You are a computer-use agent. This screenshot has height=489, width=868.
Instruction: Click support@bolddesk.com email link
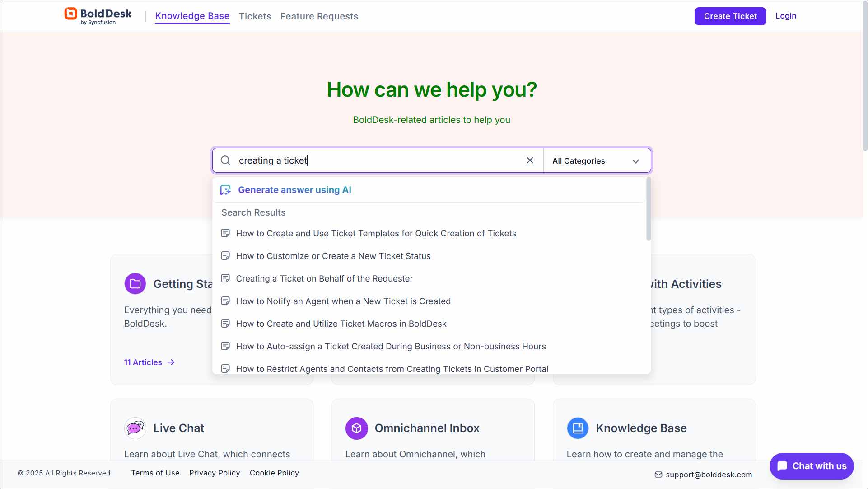(x=709, y=475)
